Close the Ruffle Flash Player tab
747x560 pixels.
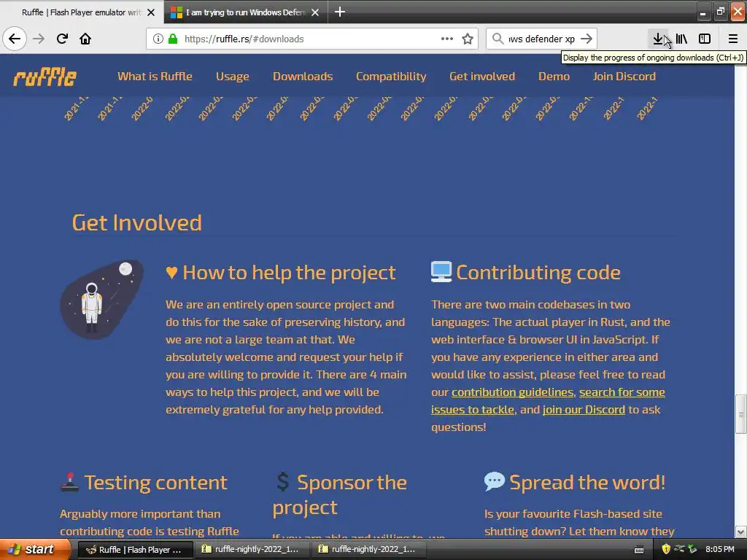(151, 12)
